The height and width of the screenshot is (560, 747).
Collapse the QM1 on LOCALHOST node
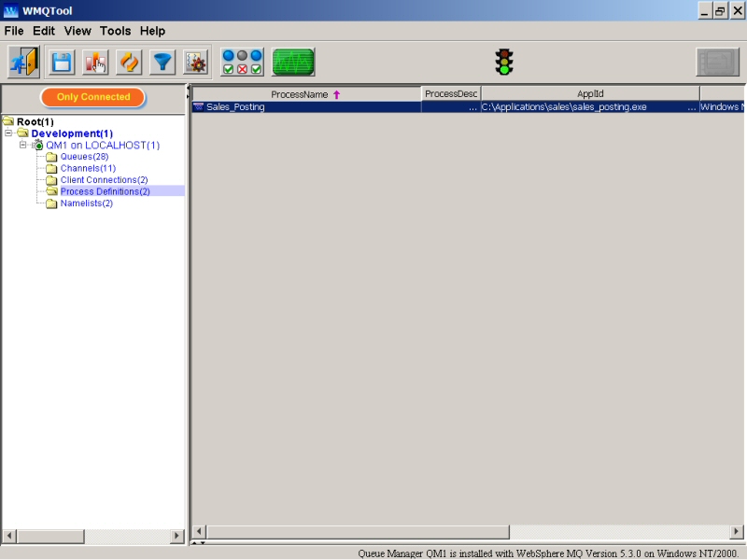(22, 145)
